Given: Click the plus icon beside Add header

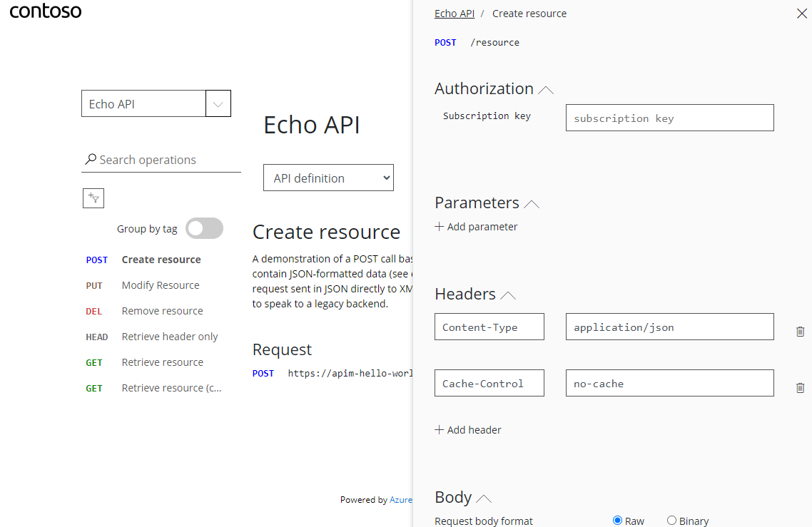Looking at the screenshot, I should click(x=438, y=429).
